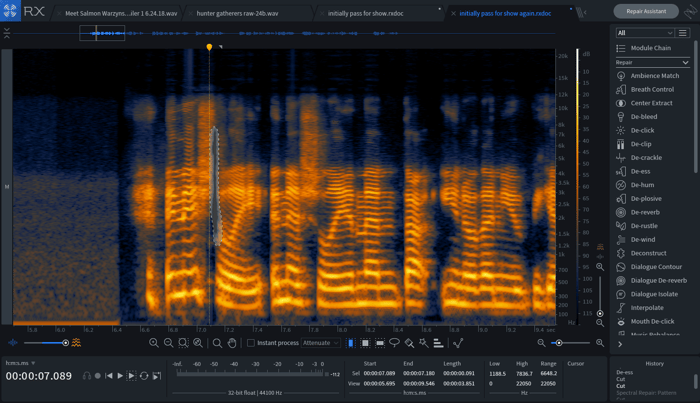Select the Lasso selection tool
The image size is (700, 403).
coord(394,343)
